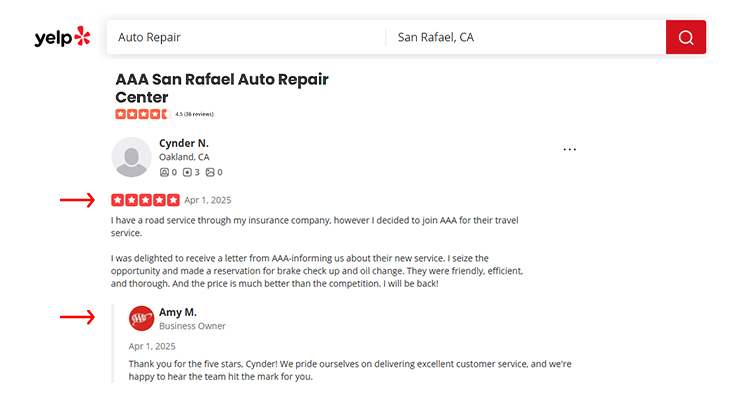Screen dimensions: 750x400
Task: Click the Oakland, CA reviewer location
Action: click(x=184, y=157)
